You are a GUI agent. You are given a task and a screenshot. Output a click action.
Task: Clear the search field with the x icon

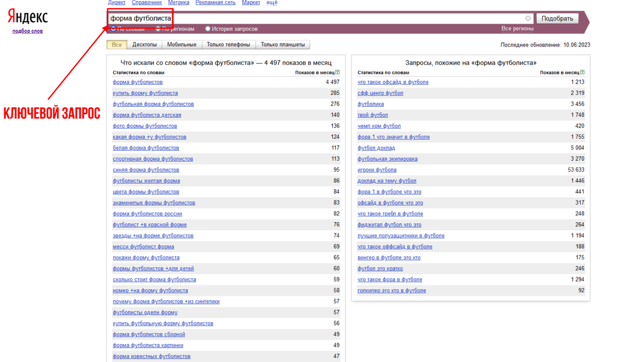pos(528,18)
